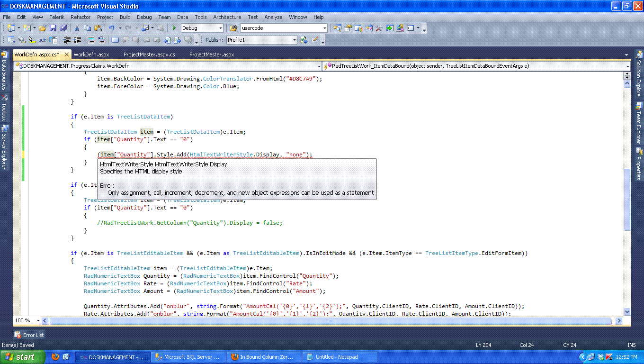Click the vertical scrollbar thumb in code editor
644x364 pixels.
pos(627,199)
